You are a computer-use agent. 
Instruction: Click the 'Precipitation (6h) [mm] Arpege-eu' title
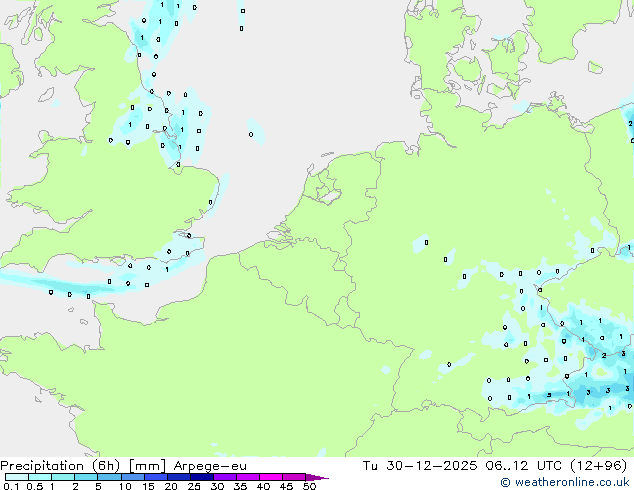point(123,466)
